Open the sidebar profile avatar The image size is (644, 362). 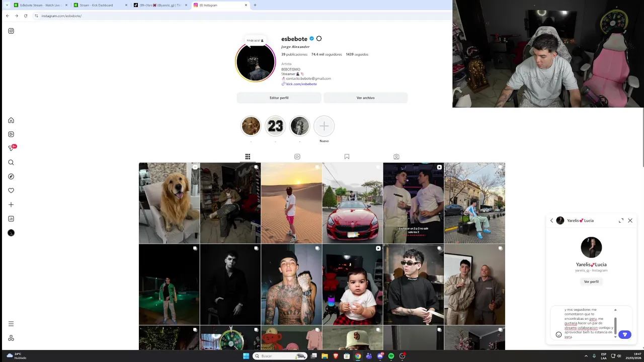11,233
